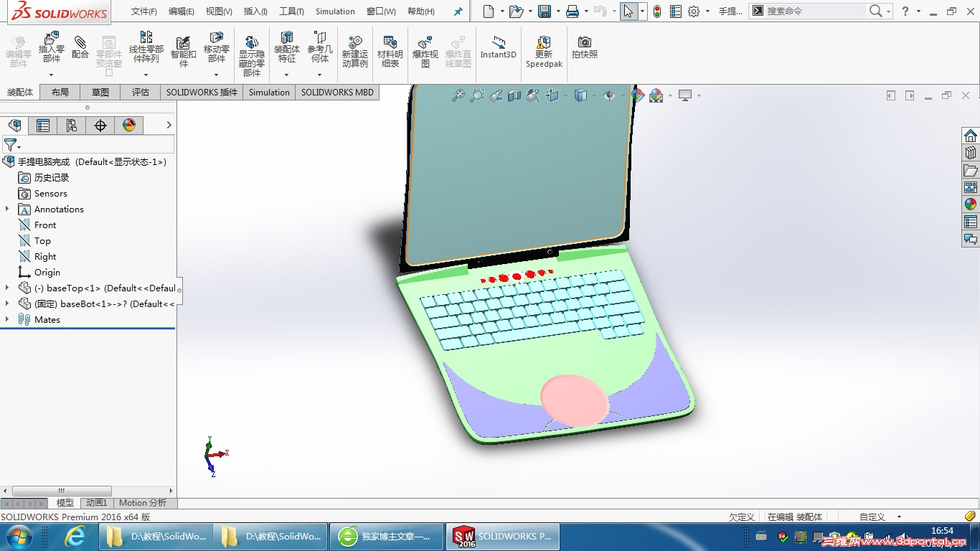Create a 新建运动算例 motion study
The width and height of the screenshot is (980, 551).
click(354, 52)
